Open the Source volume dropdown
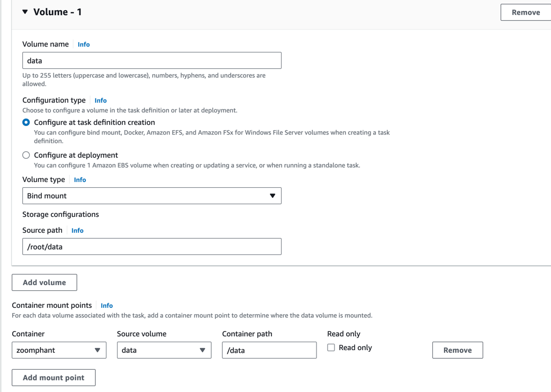Viewport: 551px width, 392px height. click(164, 350)
